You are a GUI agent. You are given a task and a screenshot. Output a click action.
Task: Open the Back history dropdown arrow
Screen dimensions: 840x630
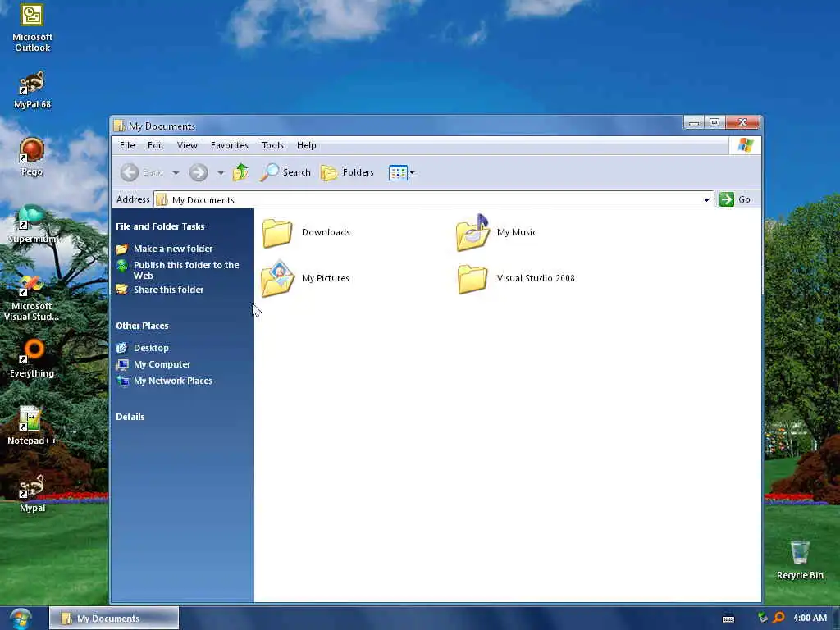click(x=176, y=172)
